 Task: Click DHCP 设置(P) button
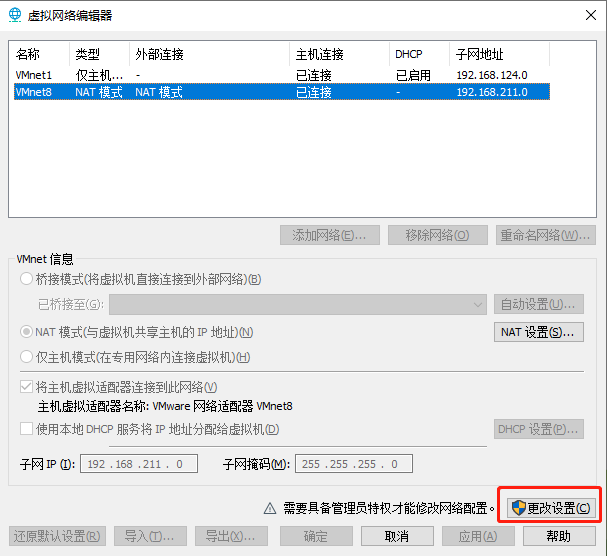point(538,429)
